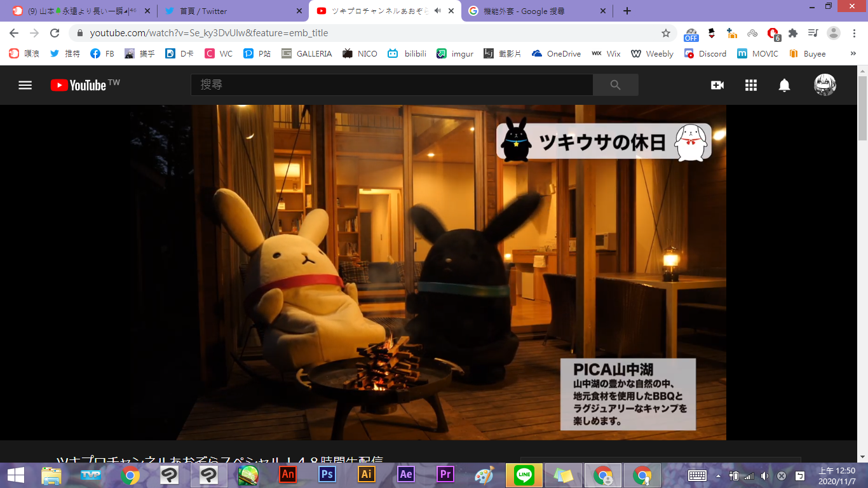Open the FB bookmark
The height and width of the screenshot is (488, 868).
[x=102, y=54]
